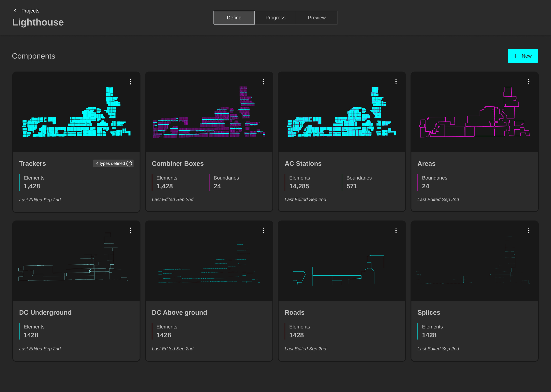Screen dimensions: 551x392
Task: Open the Splices card options menu
Action: [x=529, y=230]
